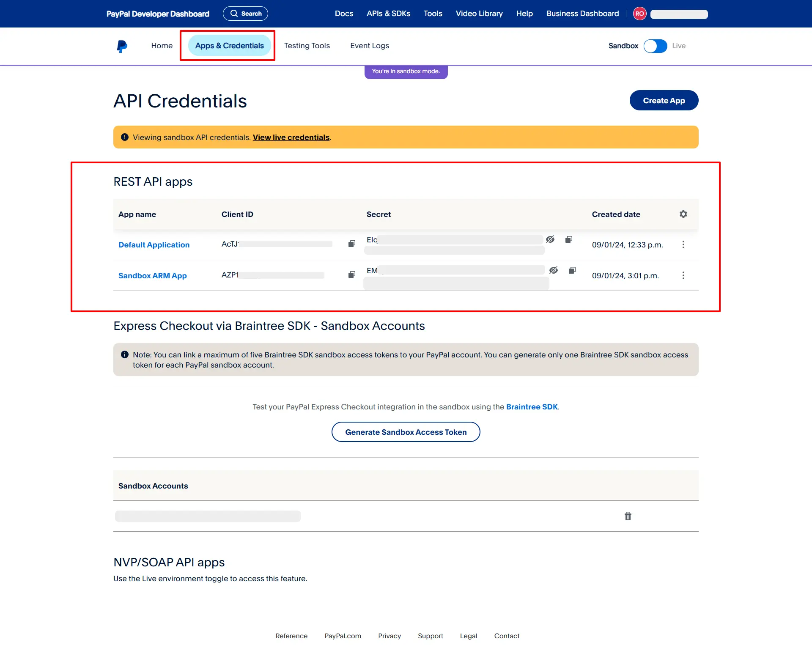The image size is (812, 648).
Task: Open the Tools menu in the header
Action: pyautogui.click(x=433, y=14)
